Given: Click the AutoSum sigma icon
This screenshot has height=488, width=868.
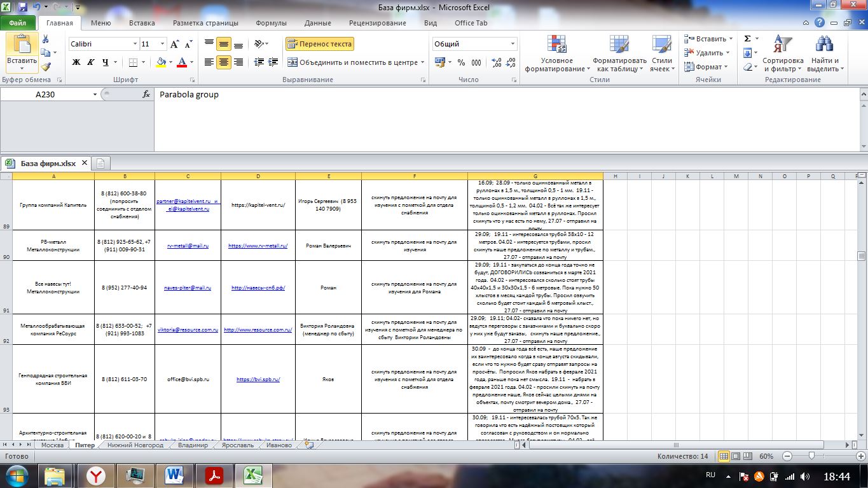Looking at the screenshot, I should click(748, 39).
